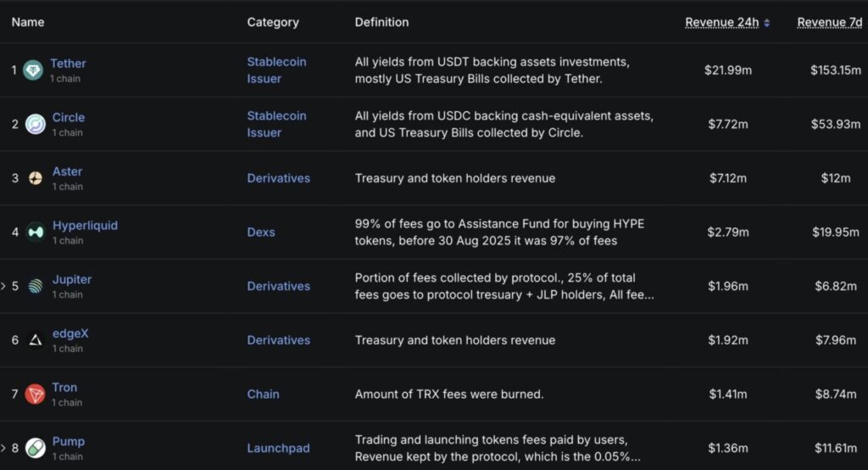
Task: Open the Chain category link
Action: click(263, 394)
